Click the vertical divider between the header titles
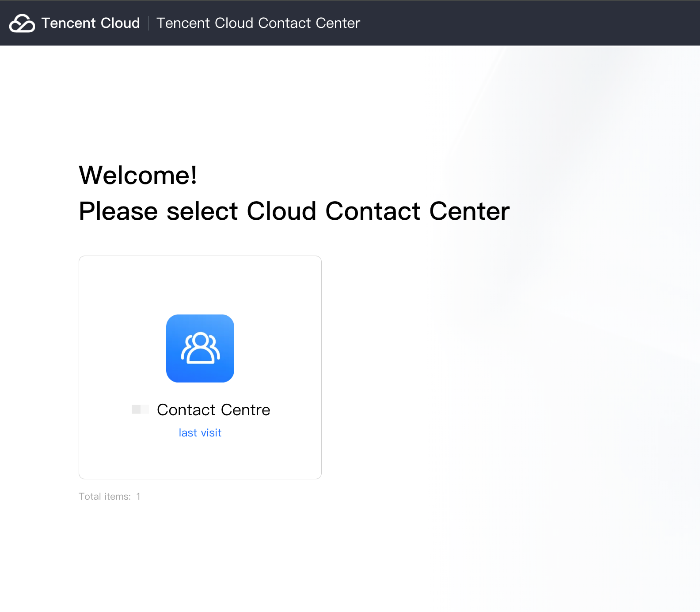The width and height of the screenshot is (700, 612). coord(148,23)
